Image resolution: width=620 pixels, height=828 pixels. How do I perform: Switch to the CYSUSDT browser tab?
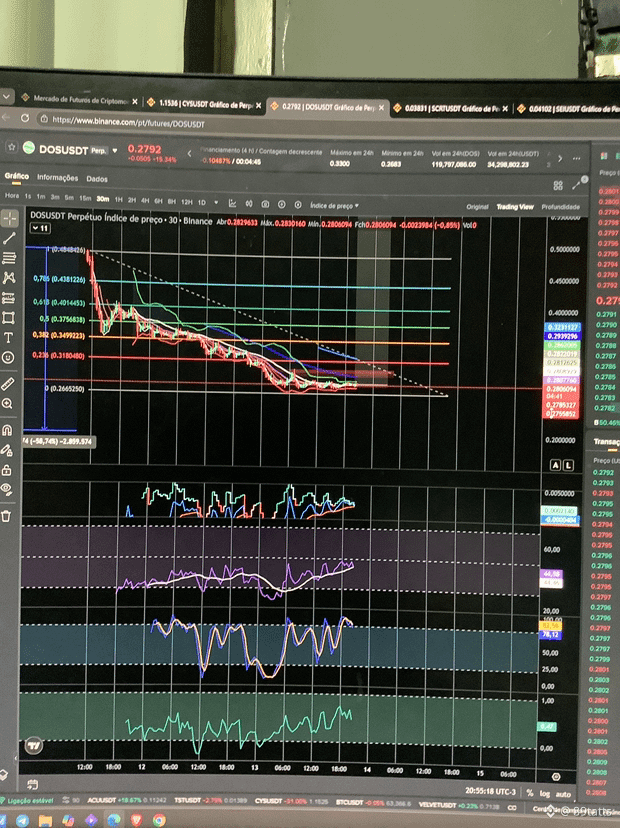coord(206,104)
